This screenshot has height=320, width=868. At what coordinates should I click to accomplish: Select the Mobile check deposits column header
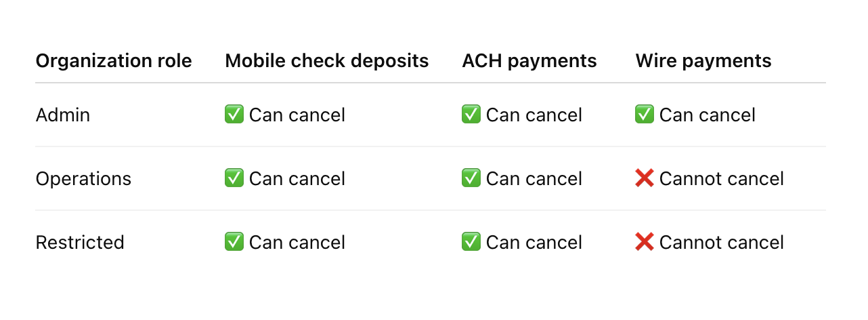(327, 61)
